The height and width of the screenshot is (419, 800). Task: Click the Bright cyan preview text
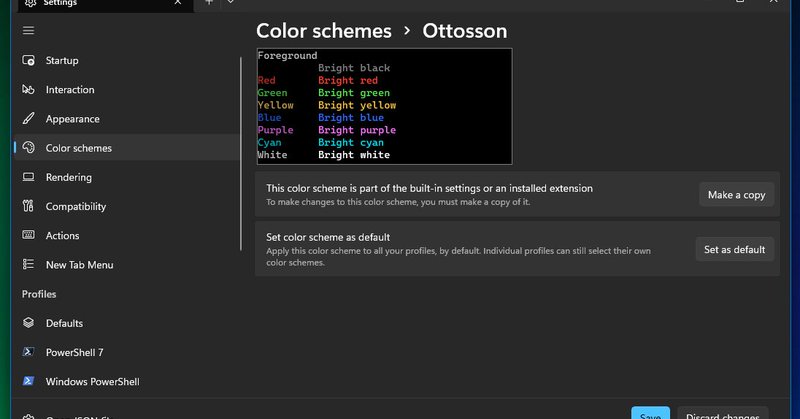click(351, 142)
